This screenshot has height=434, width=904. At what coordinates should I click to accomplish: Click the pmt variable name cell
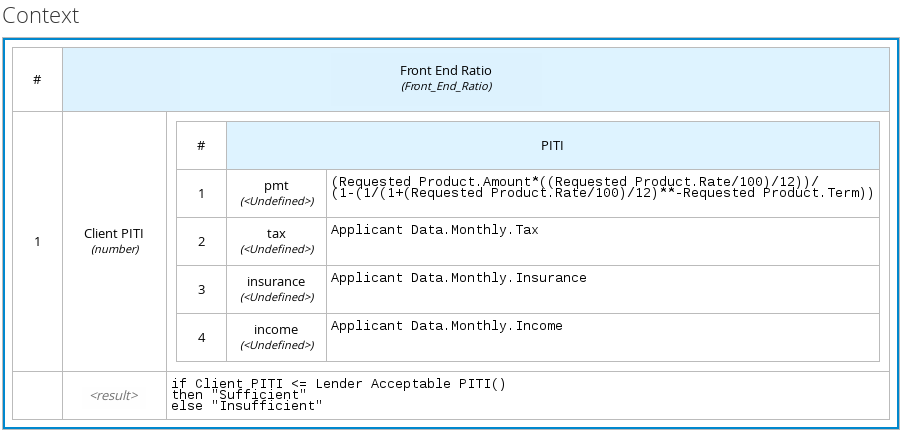(x=276, y=193)
